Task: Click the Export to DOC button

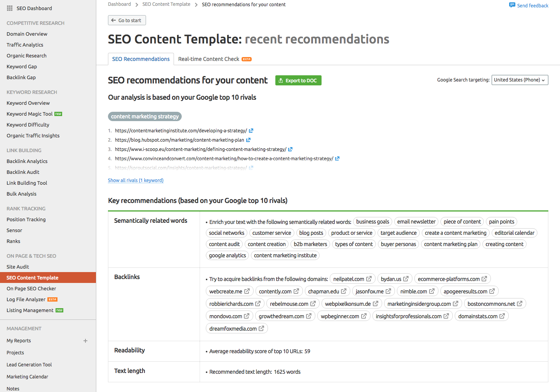Action: [x=298, y=80]
